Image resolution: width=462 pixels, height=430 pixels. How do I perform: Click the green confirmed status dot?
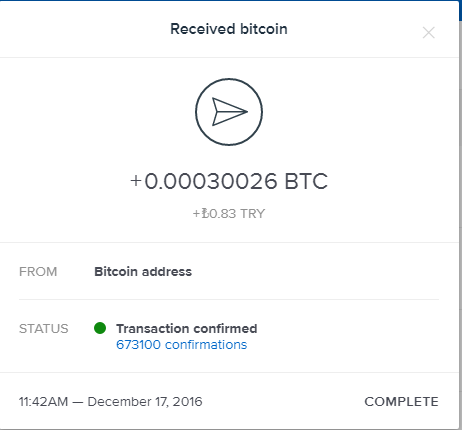[x=100, y=328]
